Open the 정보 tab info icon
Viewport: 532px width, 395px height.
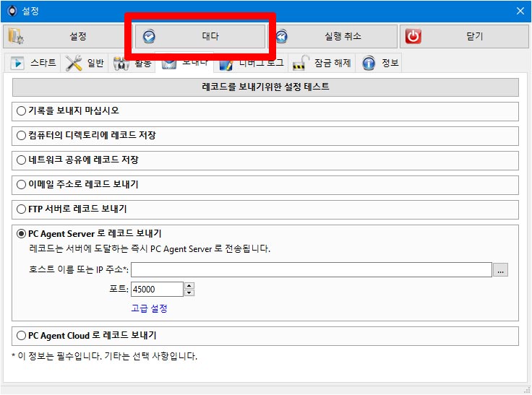pyautogui.click(x=369, y=63)
